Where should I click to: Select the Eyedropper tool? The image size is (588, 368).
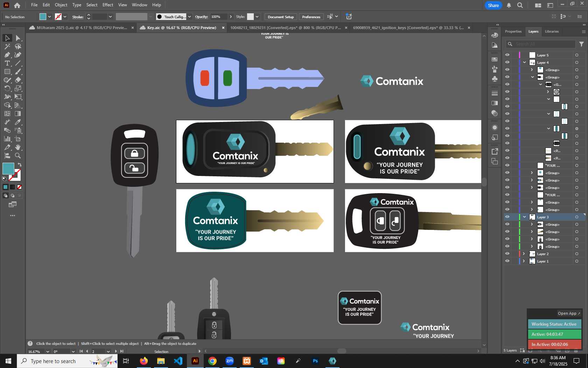click(18, 122)
